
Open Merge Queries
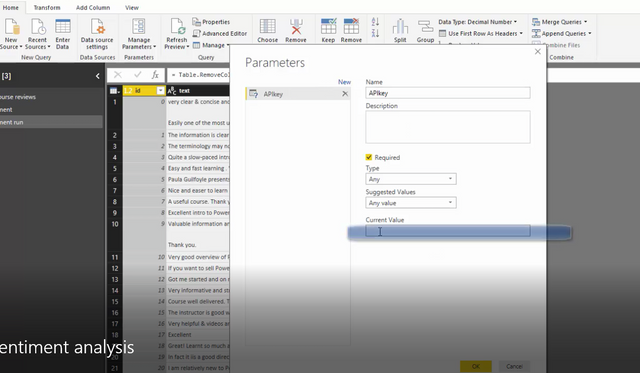click(x=560, y=22)
